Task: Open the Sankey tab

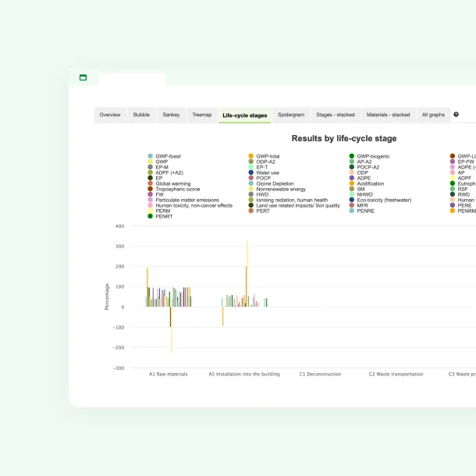Action: [x=171, y=115]
